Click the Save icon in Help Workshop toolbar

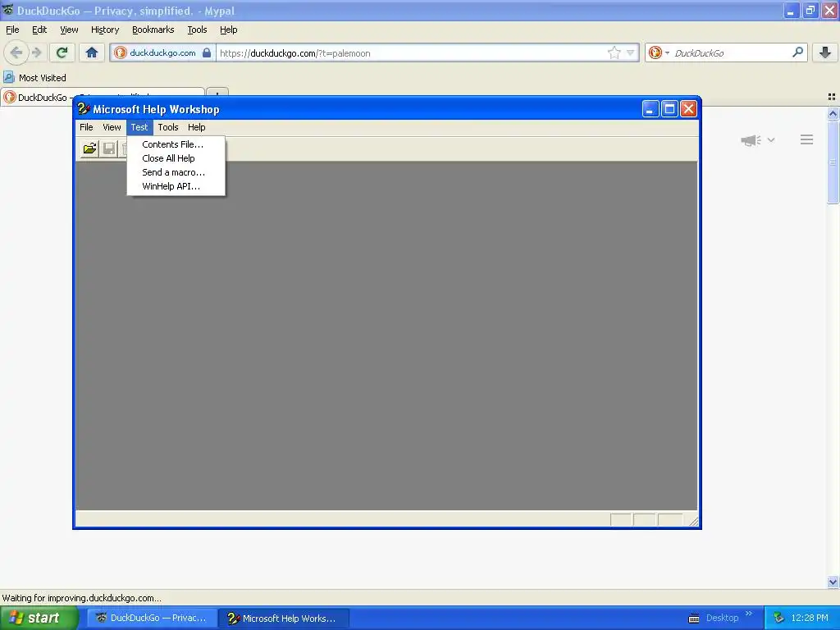[109, 148]
